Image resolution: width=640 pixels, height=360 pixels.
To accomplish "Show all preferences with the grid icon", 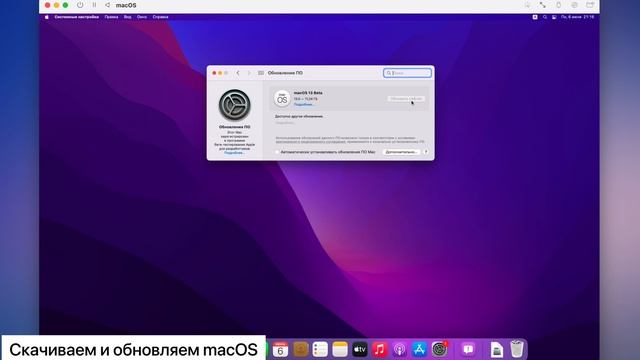I will coord(261,73).
